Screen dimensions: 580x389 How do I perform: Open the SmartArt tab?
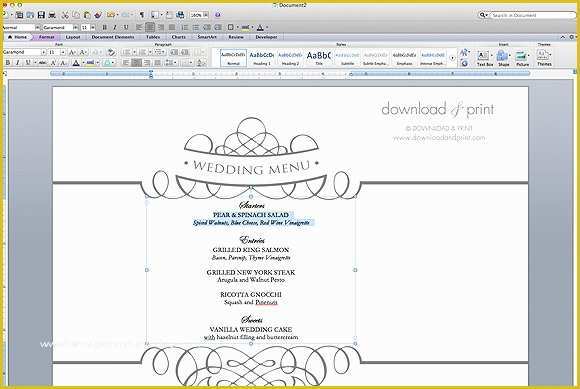point(207,37)
